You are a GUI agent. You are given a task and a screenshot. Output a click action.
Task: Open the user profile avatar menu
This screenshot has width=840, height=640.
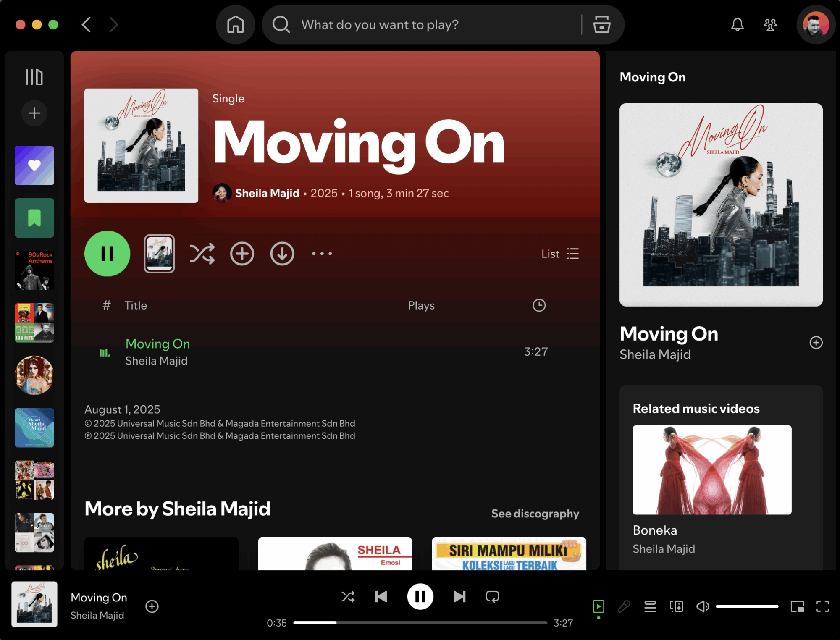point(816,25)
